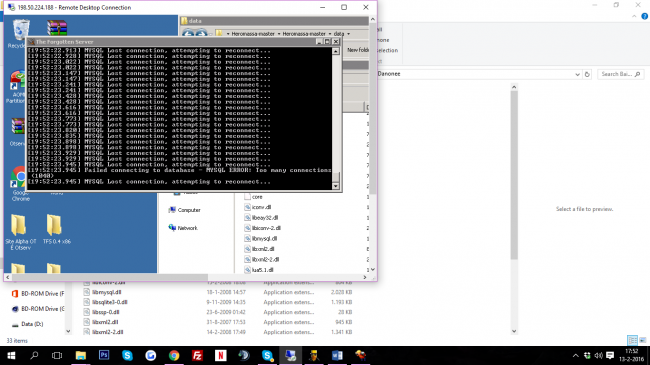This screenshot has height=365, width=650.
Task: Select Network in the remote explorer sidebar
Action: tap(183, 228)
